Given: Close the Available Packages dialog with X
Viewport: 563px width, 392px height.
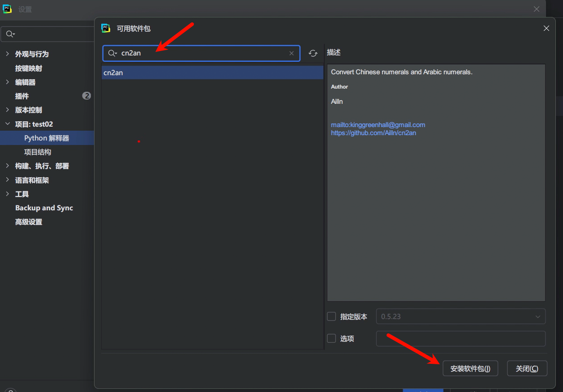Looking at the screenshot, I should (x=546, y=28).
